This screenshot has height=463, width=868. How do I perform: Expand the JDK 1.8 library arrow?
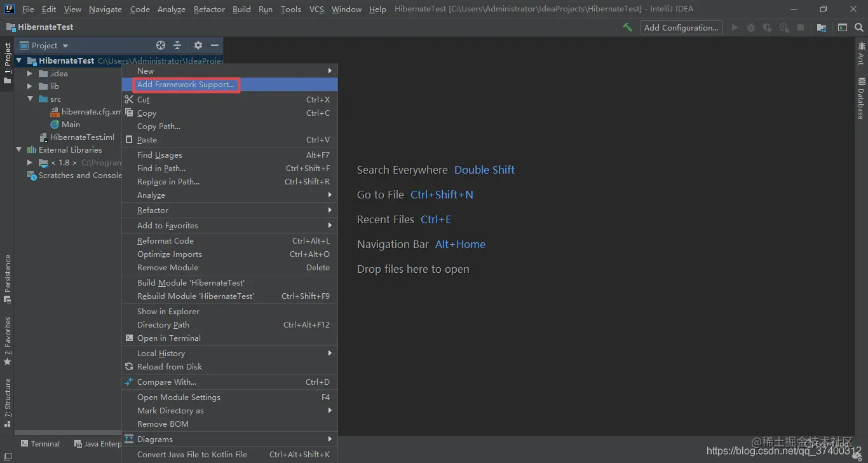pyautogui.click(x=30, y=162)
